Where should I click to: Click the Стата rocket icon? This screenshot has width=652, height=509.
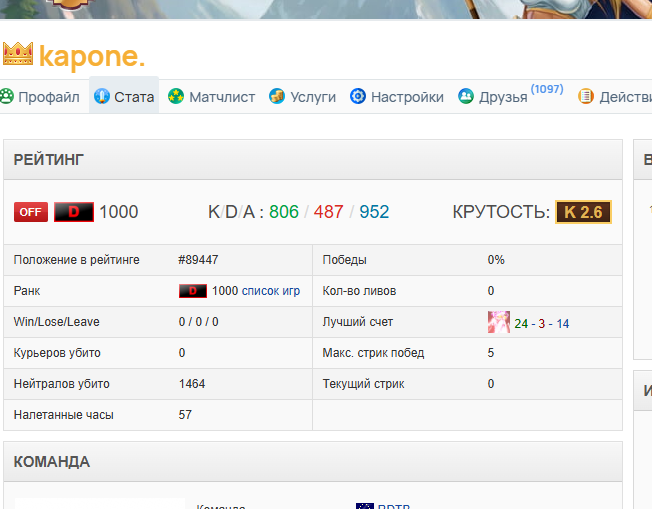[x=101, y=96]
